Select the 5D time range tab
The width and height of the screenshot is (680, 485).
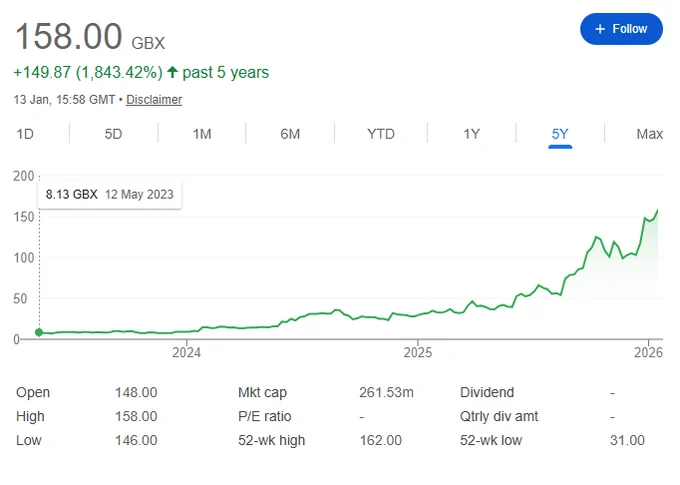tap(113, 134)
